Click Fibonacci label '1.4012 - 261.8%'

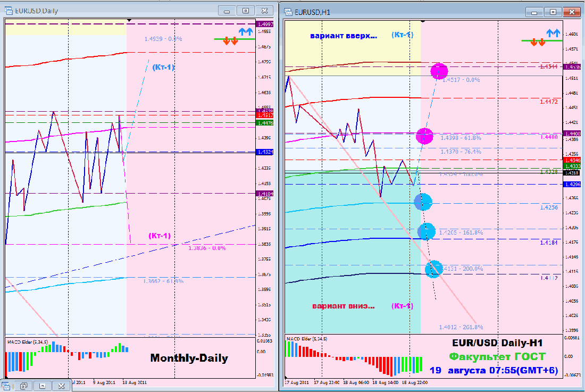click(461, 327)
